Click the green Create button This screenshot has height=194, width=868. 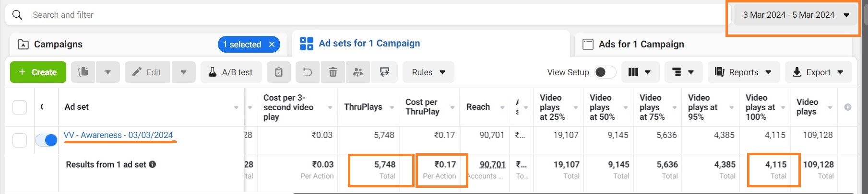click(38, 72)
